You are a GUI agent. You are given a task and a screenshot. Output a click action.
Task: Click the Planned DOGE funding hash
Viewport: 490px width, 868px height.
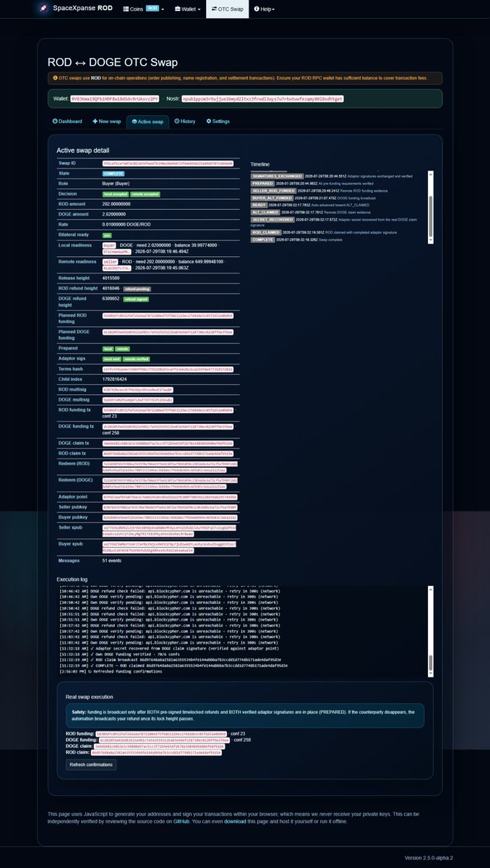coord(168,331)
